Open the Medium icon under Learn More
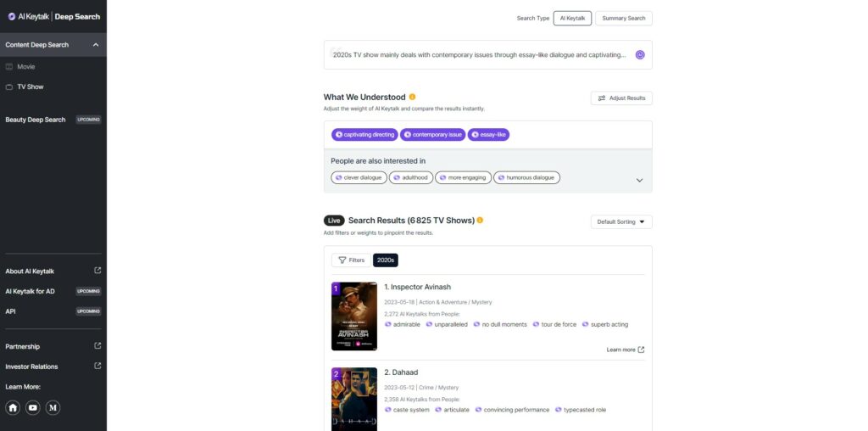The height and width of the screenshot is (431, 868). (53, 408)
